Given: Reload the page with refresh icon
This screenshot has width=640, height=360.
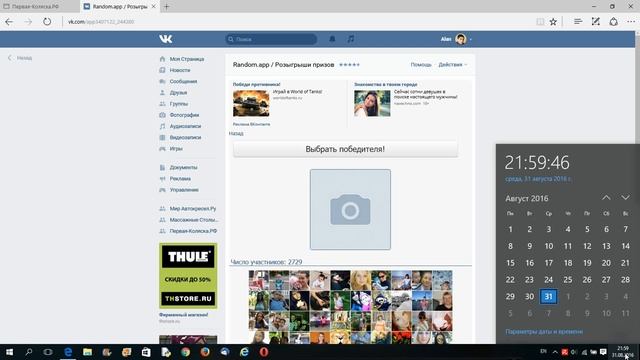Looking at the screenshot, I should tap(47, 22).
